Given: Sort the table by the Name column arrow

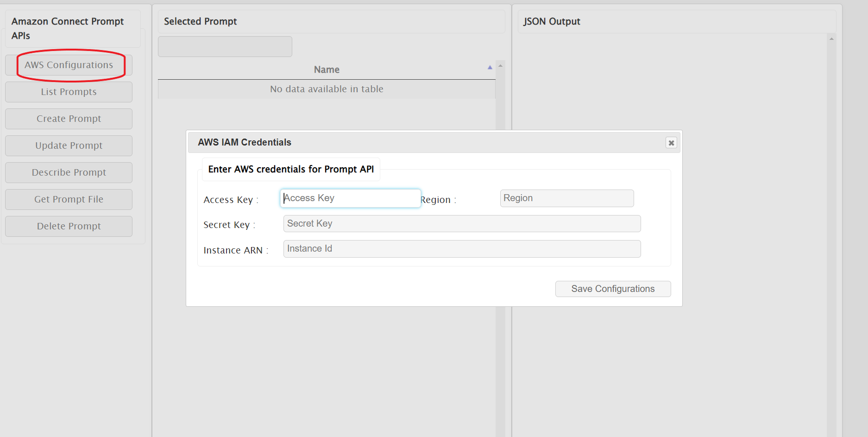Looking at the screenshot, I should pos(490,68).
